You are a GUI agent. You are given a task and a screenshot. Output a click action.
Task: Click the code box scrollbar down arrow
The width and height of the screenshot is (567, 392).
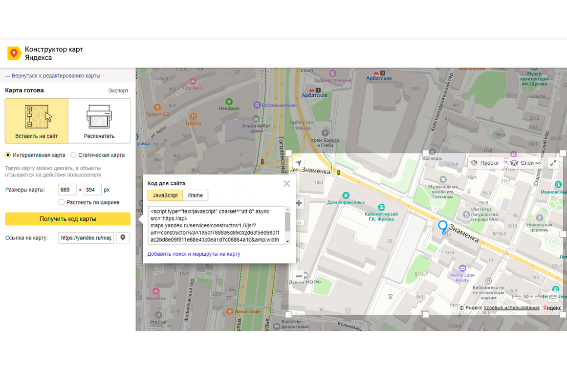coord(287,241)
